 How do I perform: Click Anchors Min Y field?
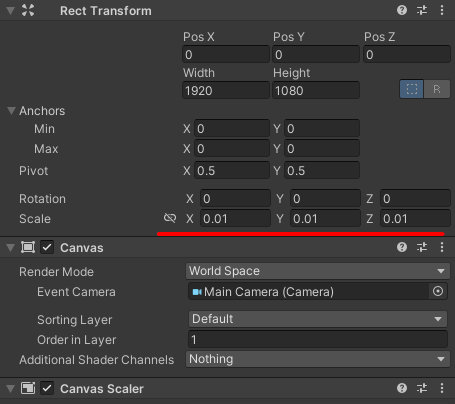[x=322, y=129]
